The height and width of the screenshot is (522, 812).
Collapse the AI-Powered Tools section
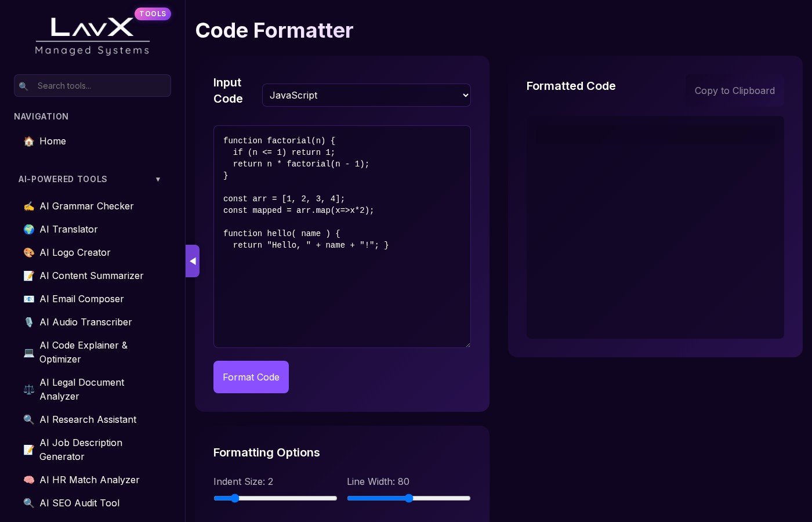pyautogui.click(x=158, y=179)
